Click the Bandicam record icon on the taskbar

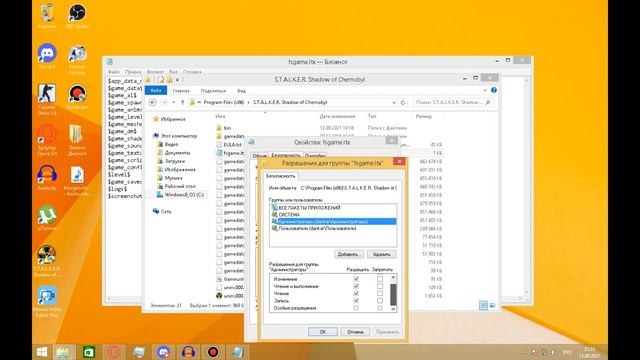(x=213, y=352)
